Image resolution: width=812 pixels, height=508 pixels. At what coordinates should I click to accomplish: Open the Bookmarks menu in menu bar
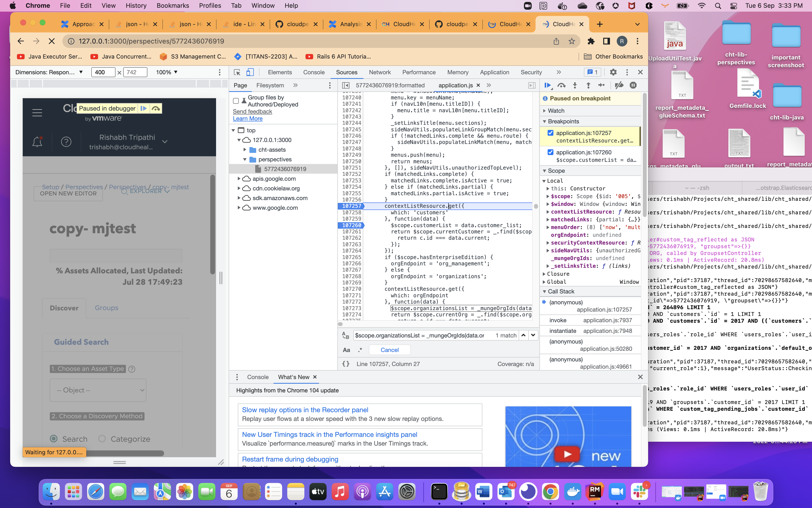[x=173, y=6]
